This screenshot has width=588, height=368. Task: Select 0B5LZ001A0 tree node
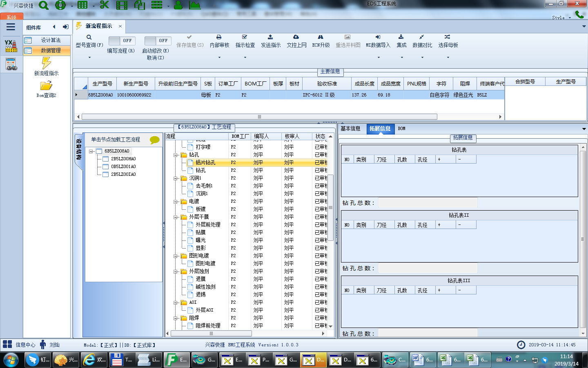(x=123, y=166)
